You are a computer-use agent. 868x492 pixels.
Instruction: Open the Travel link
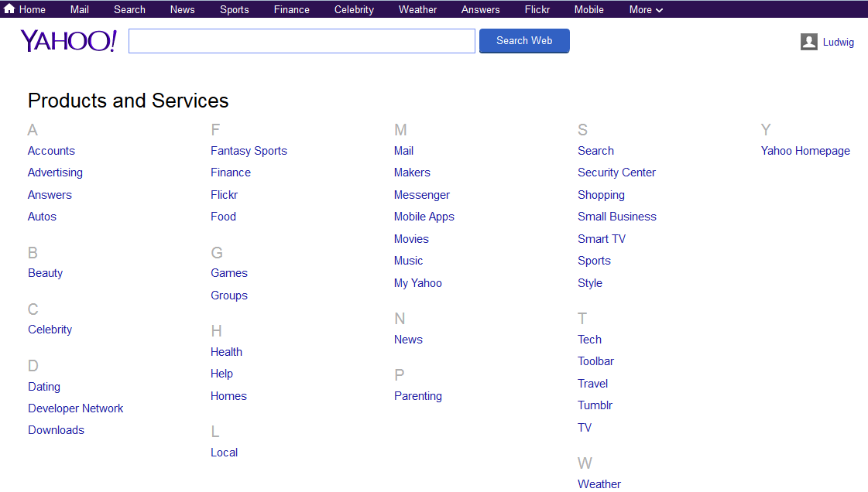pyautogui.click(x=593, y=383)
